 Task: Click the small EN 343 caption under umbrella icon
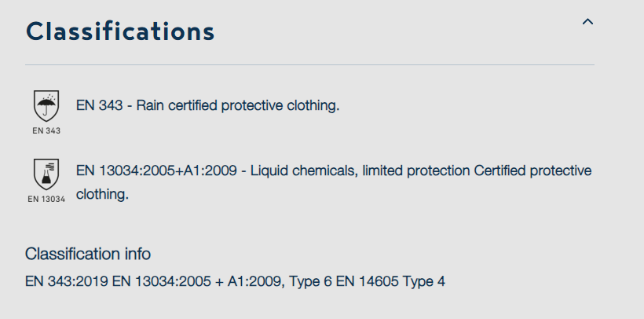[46, 130]
